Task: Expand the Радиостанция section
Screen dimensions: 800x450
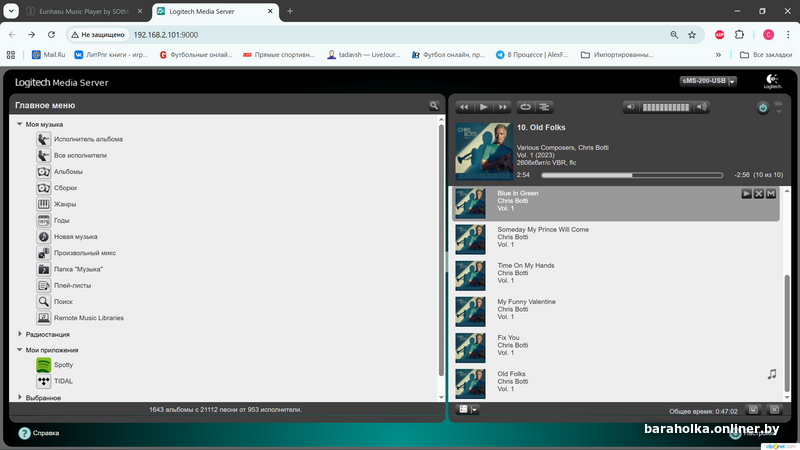Action: click(19, 334)
